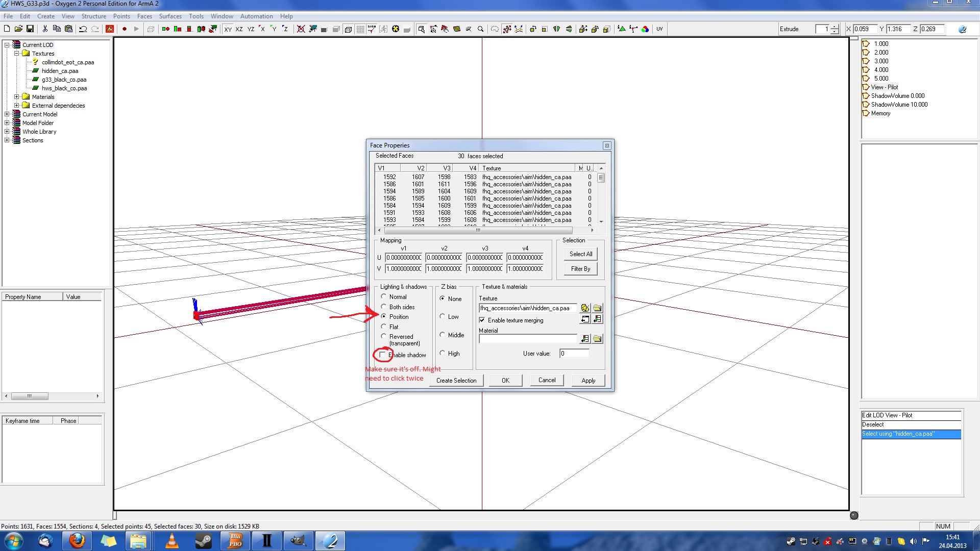
Task: Open VLC media player from taskbar
Action: click(x=172, y=541)
